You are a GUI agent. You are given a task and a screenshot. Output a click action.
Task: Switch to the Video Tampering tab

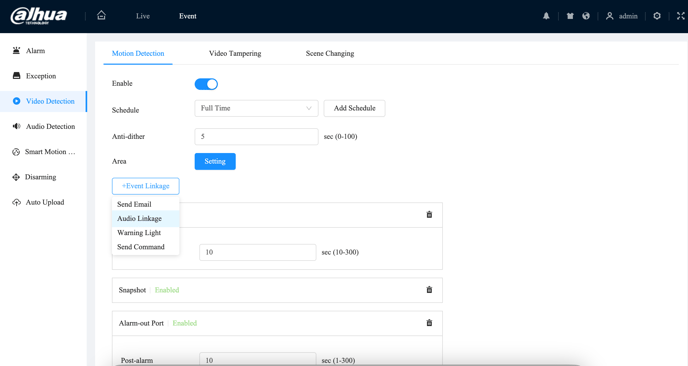click(235, 54)
